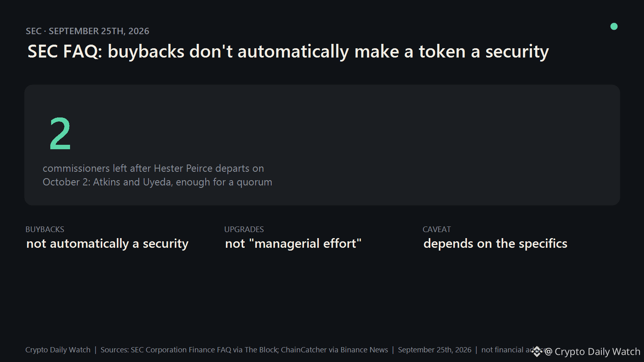Open the ChainCatcher via Binance News source
The height and width of the screenshot is (362, 644).
(334, 350)
